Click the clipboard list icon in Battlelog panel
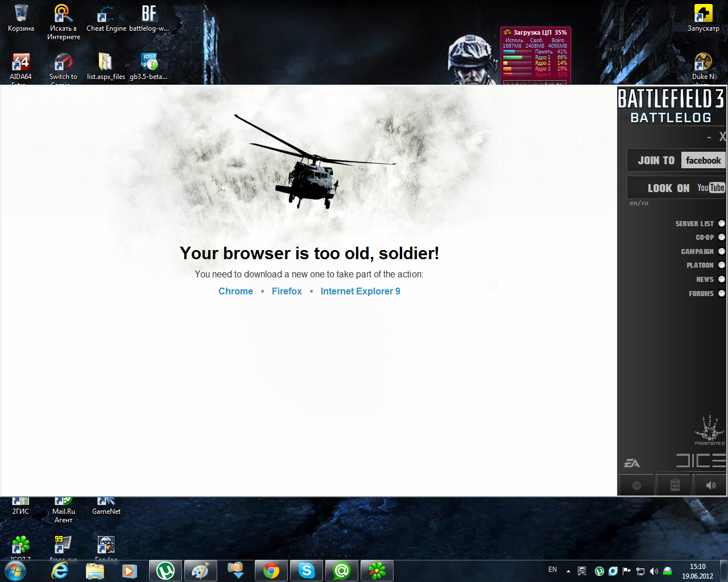 tap(675, 485)
